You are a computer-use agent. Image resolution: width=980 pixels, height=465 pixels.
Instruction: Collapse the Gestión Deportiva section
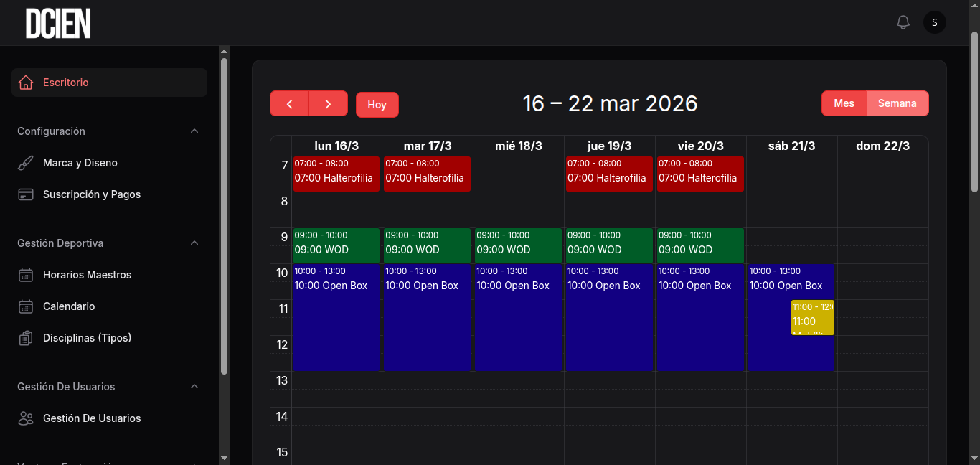point(194,243)
